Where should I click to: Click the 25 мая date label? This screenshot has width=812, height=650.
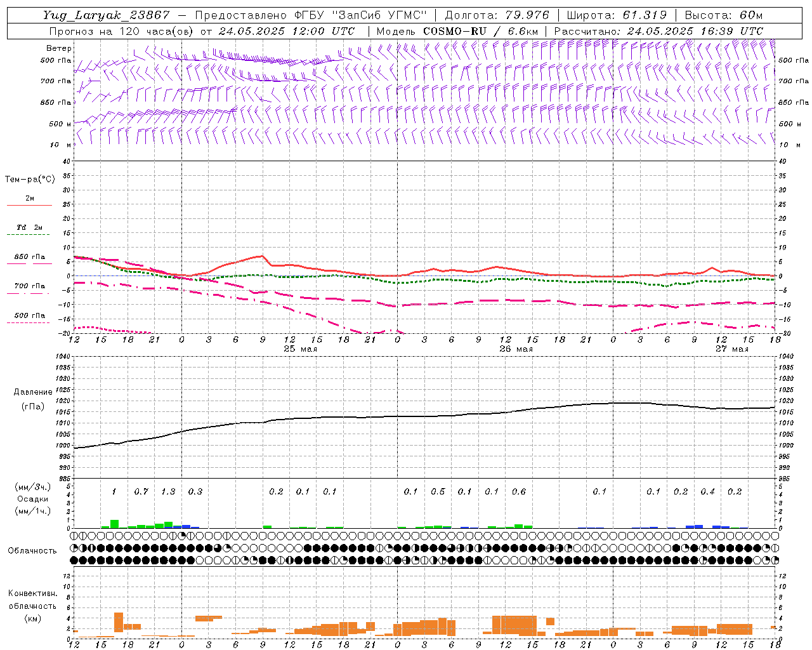pyautogui.click(x=300, y=349)
